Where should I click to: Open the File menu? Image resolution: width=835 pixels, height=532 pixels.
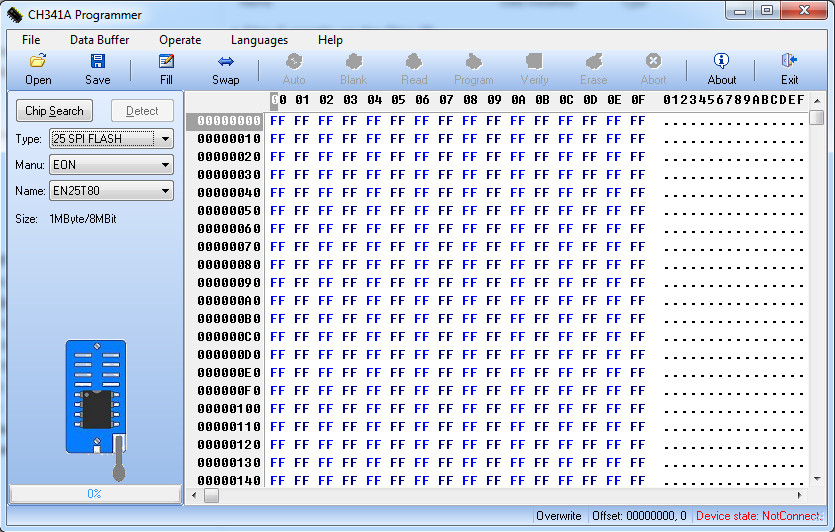point(31,40)
